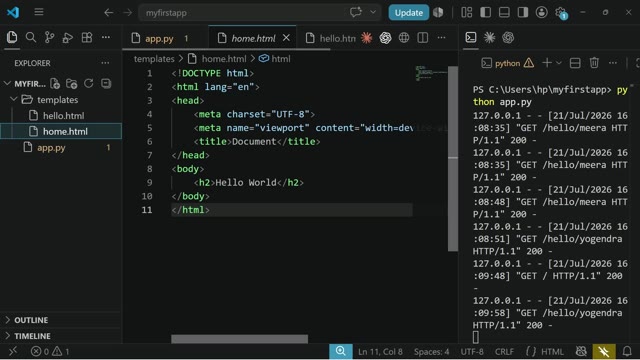Kill terminal with trash icon
The width and height of the screenshot is (640, 360).
click(x=594, y=63)
